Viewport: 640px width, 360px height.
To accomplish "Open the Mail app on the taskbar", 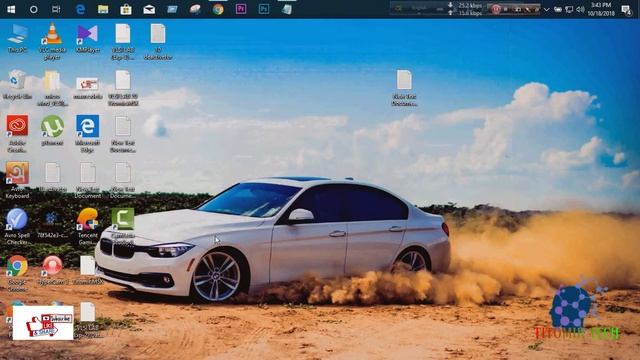I will [149, 9].
